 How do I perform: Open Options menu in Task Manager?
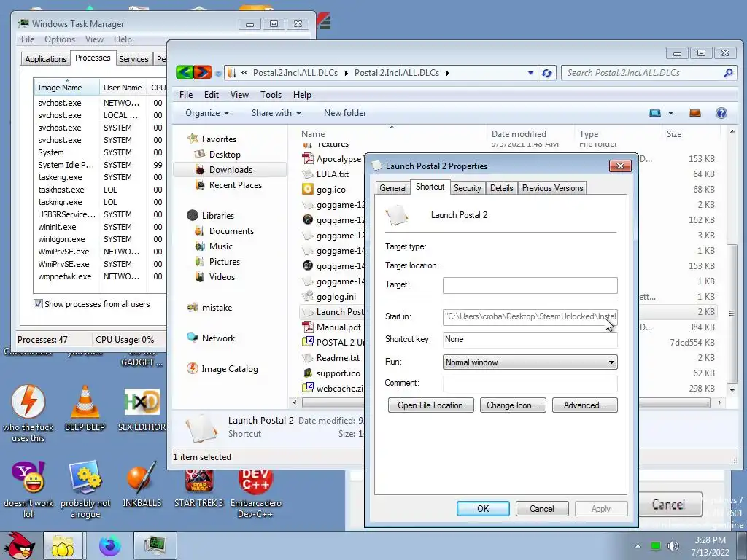(x=60, y=39)
